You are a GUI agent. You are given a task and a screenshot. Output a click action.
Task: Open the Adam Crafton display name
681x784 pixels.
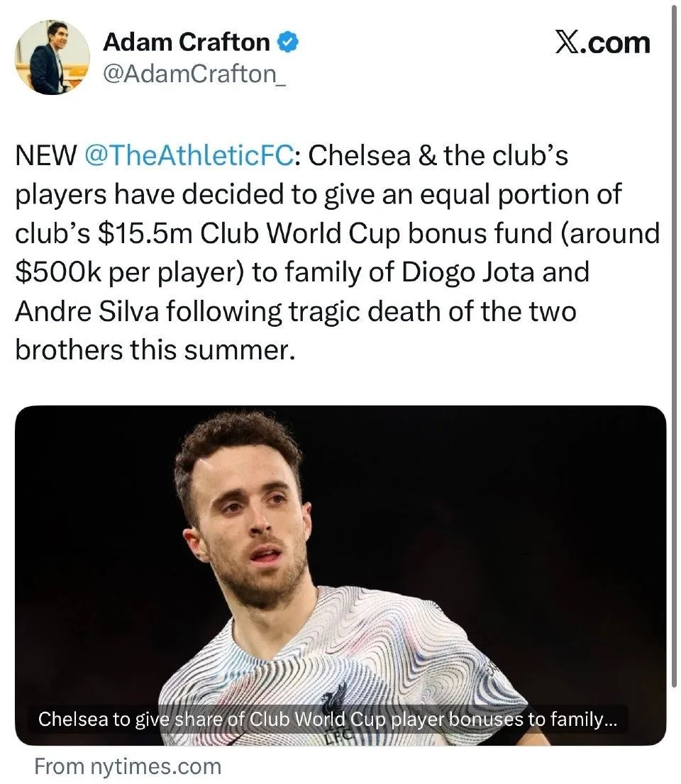pyautogui.click(x=186, y=42)
